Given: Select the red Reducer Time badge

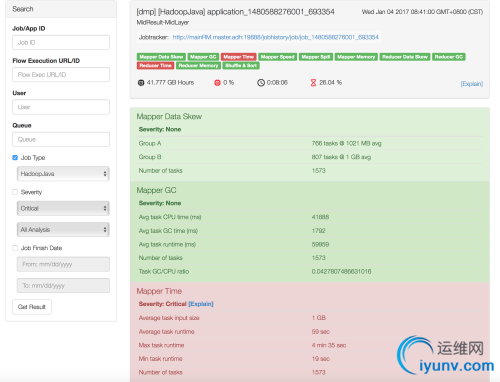Looking at the screenshot, I should click(x=155, y=66).
